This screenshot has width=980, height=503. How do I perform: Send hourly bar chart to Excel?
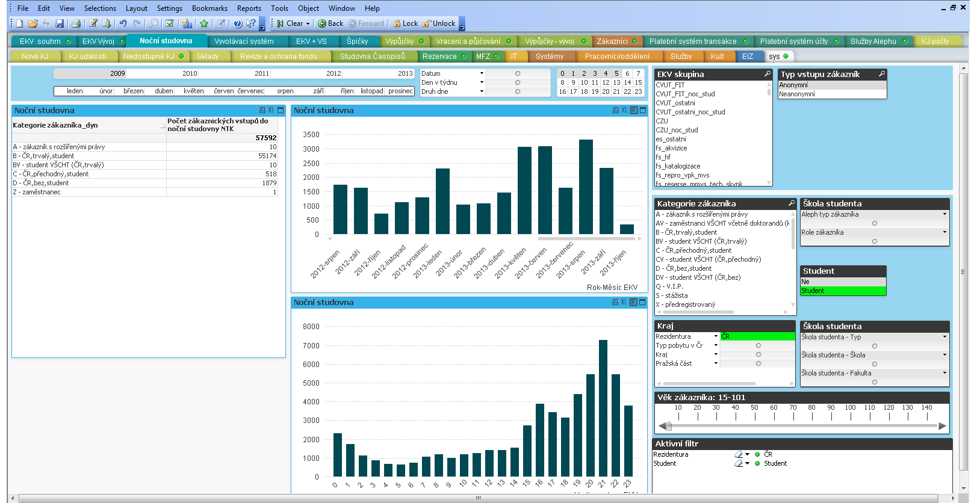click(624, 302)
